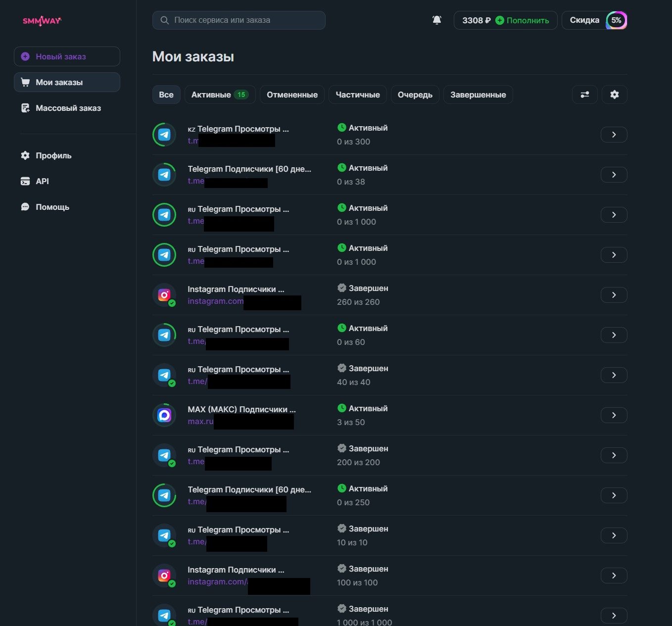Click the Пополнить balance button
This screenshot has height=626, width=672.
(x=523, y=20)
